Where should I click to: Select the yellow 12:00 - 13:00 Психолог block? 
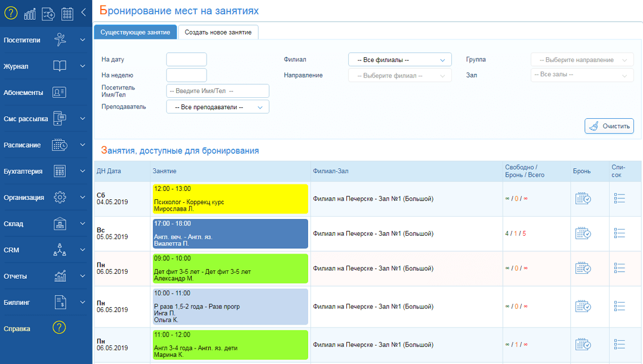[230, 199]
